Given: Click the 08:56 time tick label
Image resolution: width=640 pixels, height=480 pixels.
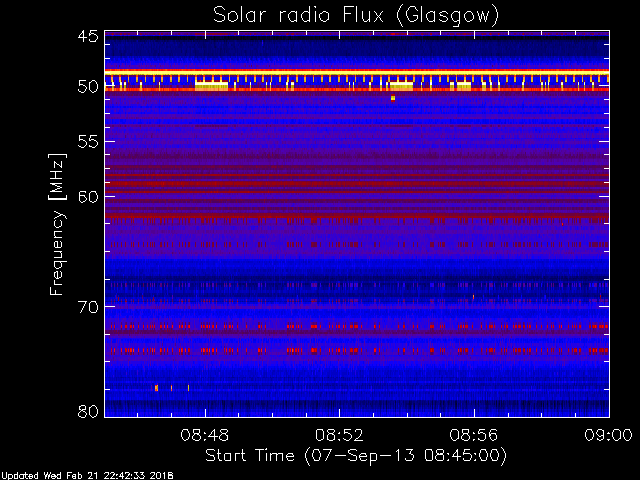Looking at the screenshot, I should tap(474, 435).
